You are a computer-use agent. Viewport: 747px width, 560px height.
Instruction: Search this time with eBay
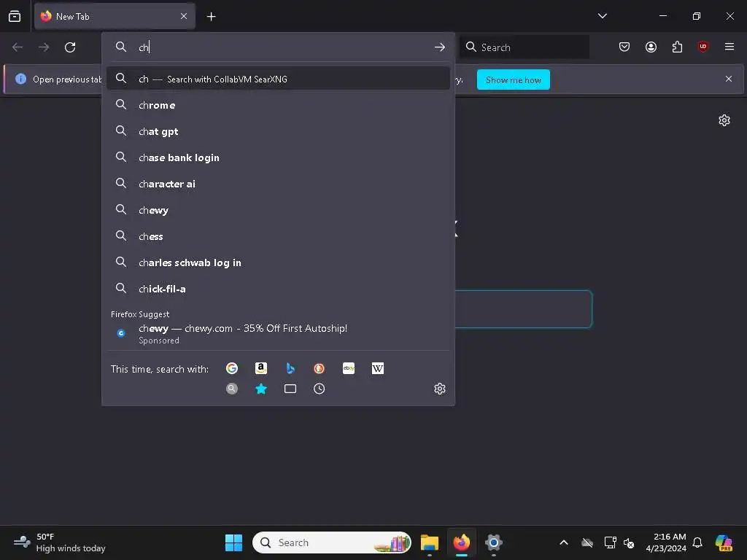[348, 368]
